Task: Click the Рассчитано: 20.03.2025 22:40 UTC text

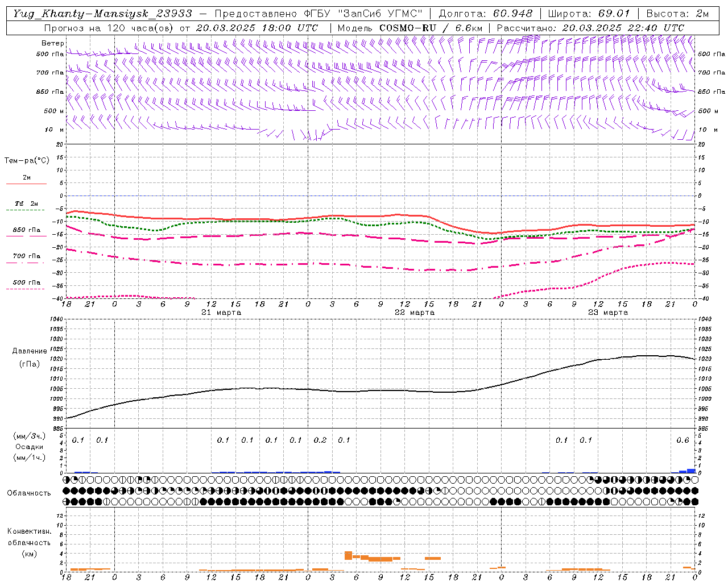Action: pos(590,27)
